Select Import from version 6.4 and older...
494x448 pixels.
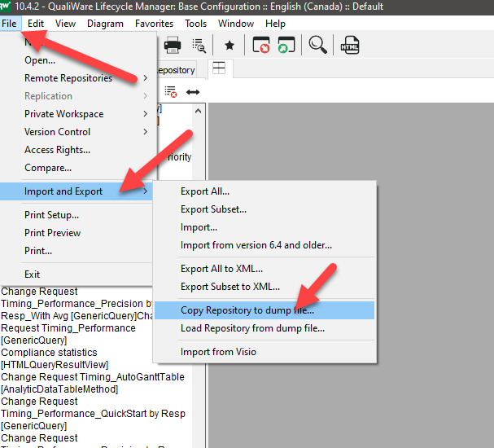pyautogui.click(x=264, y=245)
